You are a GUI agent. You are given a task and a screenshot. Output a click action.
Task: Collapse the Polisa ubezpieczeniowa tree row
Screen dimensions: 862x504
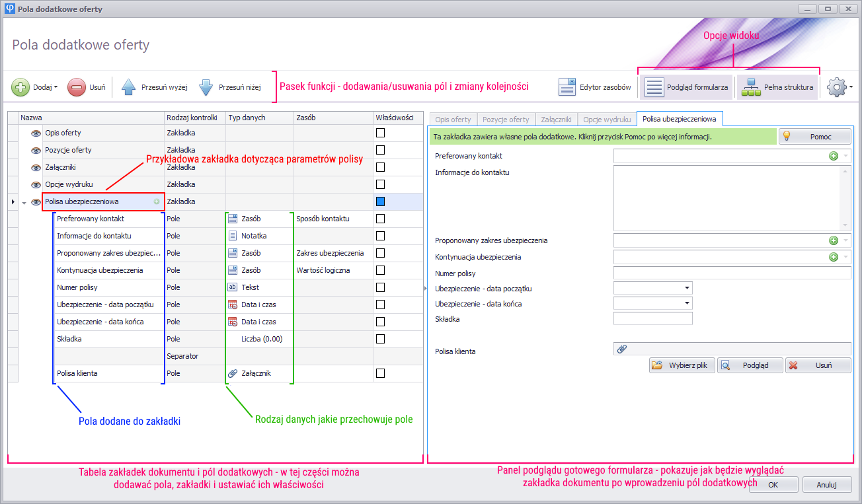24,202
